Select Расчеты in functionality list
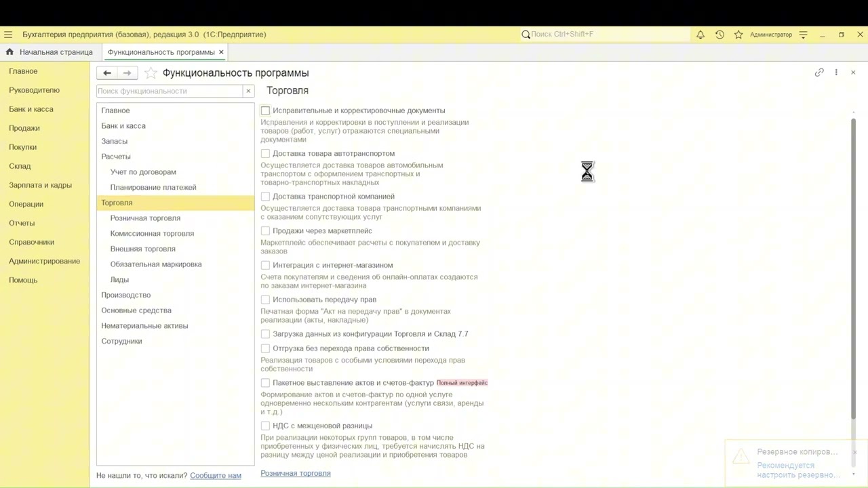 click(x=176, y=157)
